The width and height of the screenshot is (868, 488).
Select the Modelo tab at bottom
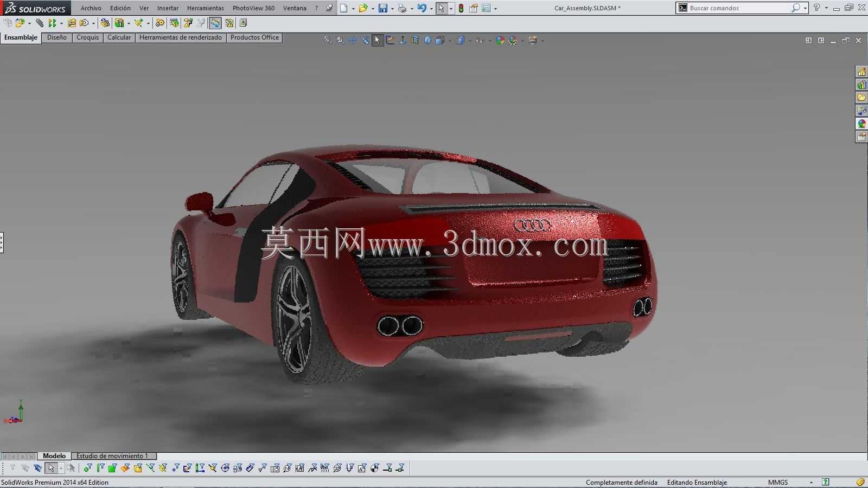pos(54,456)
